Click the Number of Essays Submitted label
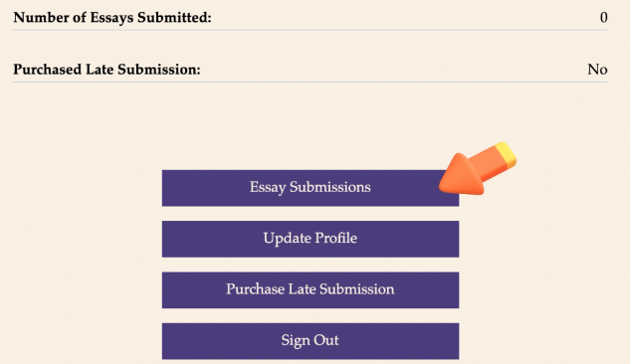 tap(112, 18)
